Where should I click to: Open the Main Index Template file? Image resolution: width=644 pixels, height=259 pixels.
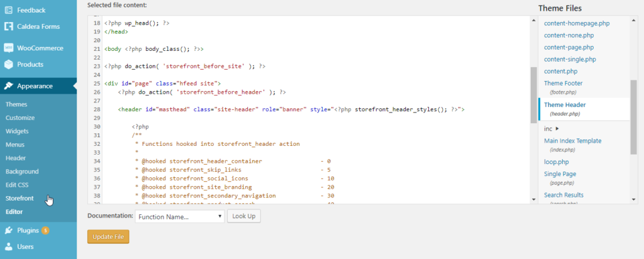572,141
